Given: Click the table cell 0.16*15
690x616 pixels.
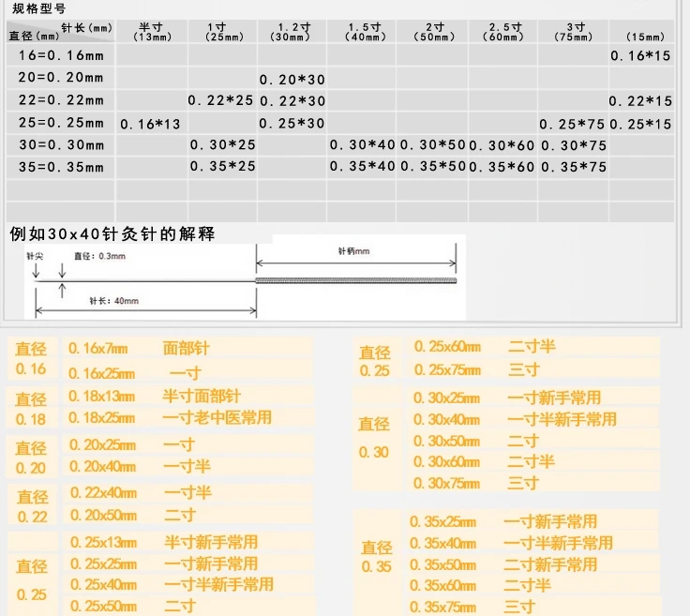Looking at the screenshot, I should [640, 56].
